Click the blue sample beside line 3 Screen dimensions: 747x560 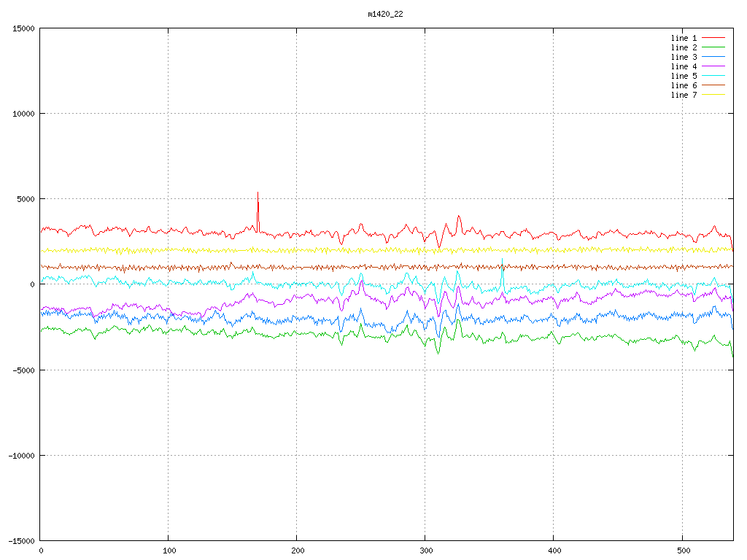coord(713,57)
